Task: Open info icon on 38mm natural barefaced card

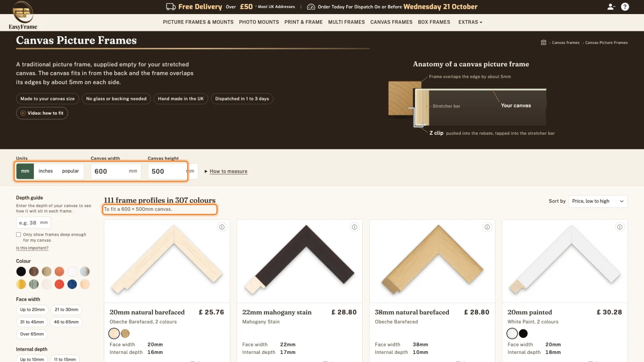Action: click(x=487, y=227)
